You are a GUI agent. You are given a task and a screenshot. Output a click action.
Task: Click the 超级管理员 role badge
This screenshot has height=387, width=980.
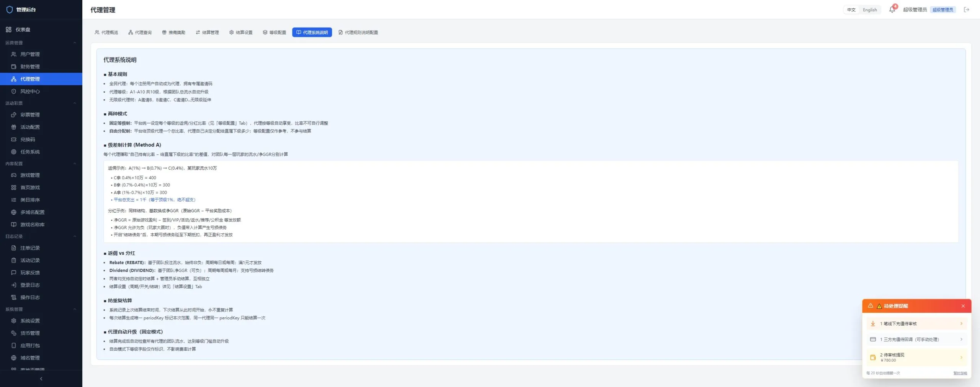tap(943, 10)
